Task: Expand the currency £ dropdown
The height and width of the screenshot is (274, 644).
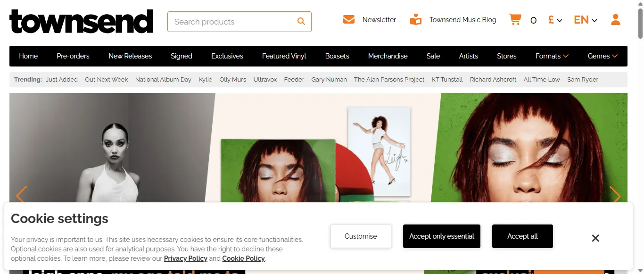Action: pyautogui.click(x=555, y=20)
